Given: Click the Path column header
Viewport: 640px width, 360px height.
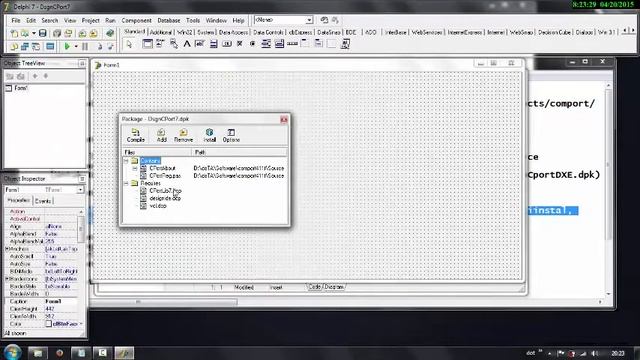Looking at the screenshot, I should click(240, 152).
